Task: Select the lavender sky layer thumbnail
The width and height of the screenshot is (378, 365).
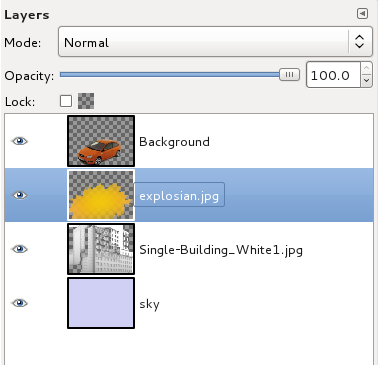Action: tap(101, 303)
